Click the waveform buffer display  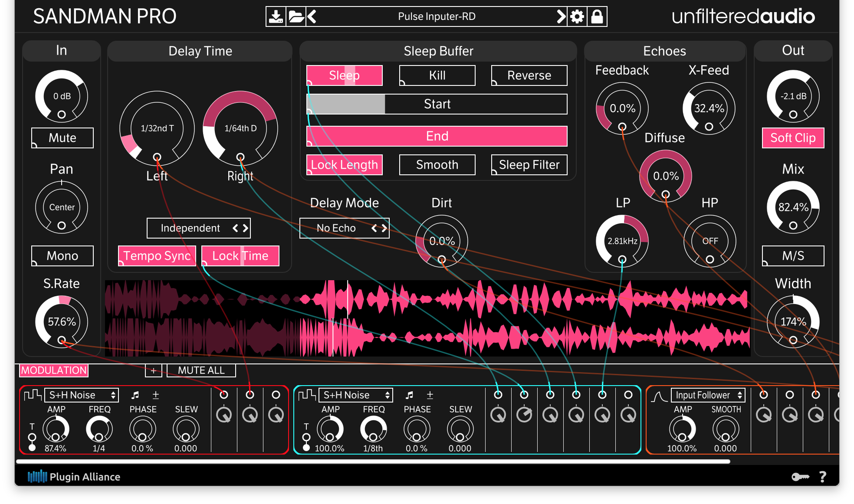427,318
